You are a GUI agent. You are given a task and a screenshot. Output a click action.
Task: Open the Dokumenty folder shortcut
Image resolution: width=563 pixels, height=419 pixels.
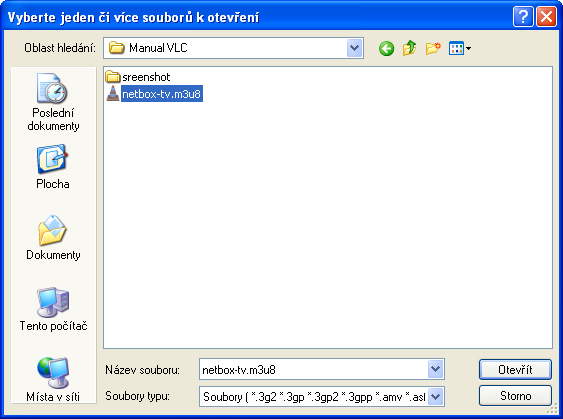tap(53, 238)
